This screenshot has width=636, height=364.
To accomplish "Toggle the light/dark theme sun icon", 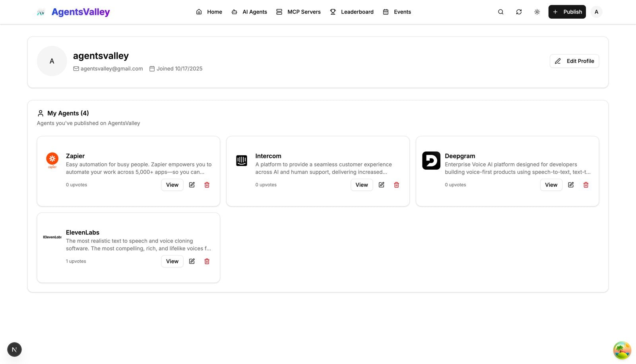I will (537, 12).
